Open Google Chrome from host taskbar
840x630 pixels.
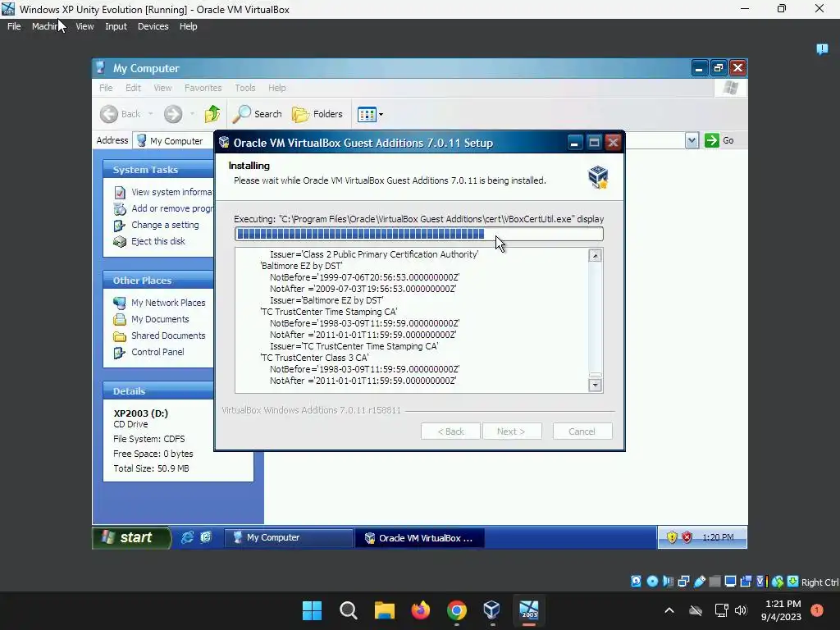coord(456,610)
